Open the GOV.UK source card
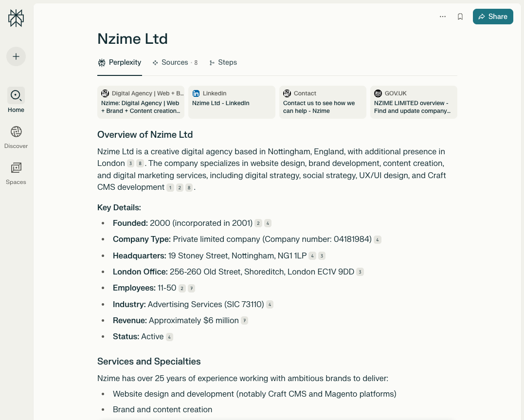 [414, 102]
